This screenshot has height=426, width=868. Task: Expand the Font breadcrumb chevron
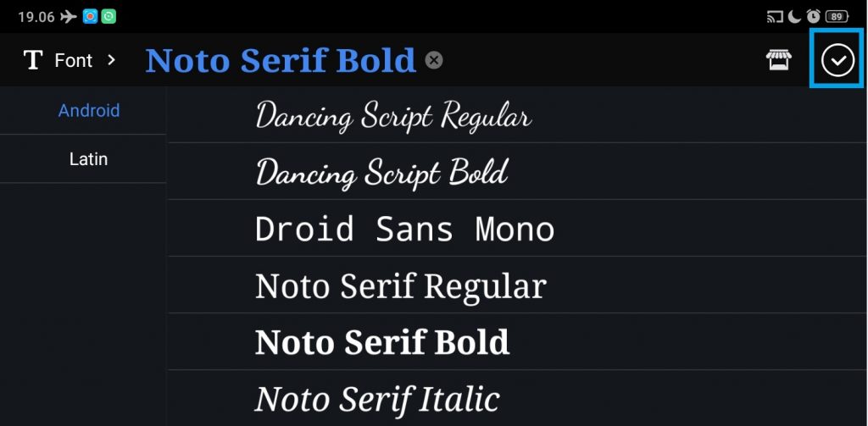point(111,60)
